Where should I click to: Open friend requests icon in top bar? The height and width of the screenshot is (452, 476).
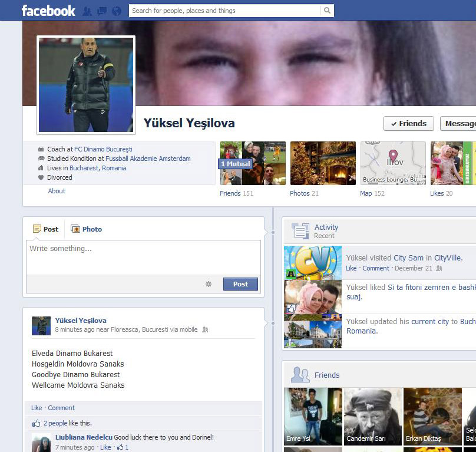[87, 11]
